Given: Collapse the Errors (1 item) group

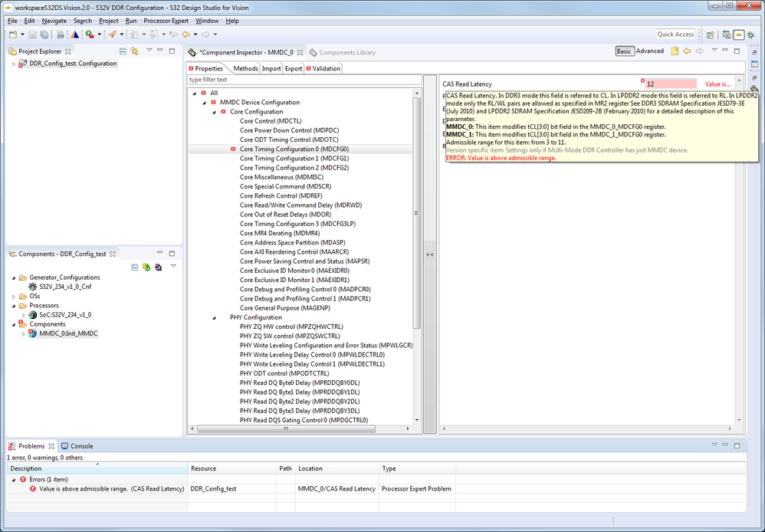Looking at the screenshot, I should tap(14, 480).
